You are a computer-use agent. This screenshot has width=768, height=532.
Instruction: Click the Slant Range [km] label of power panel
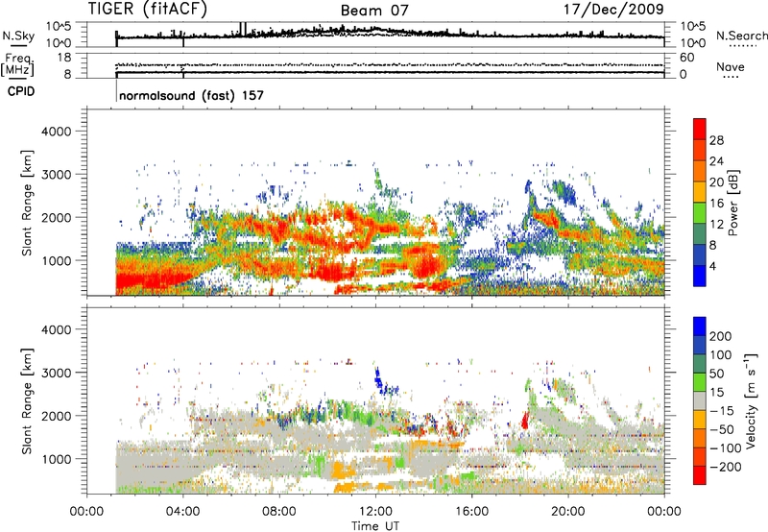(27, 203)
